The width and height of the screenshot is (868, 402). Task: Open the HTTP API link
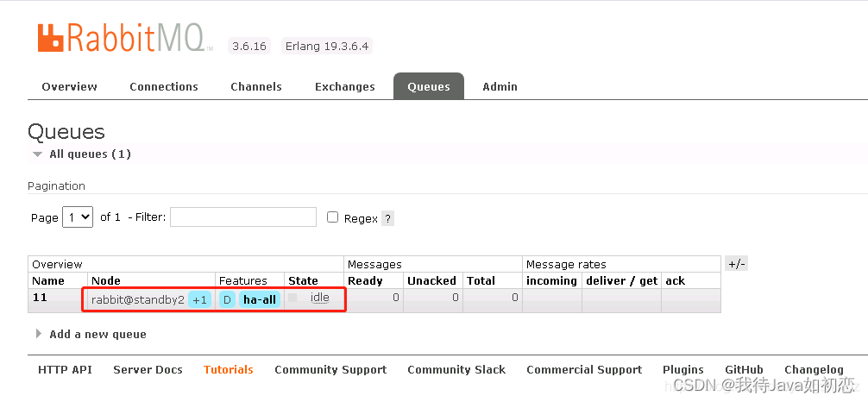tap(66, 370)
